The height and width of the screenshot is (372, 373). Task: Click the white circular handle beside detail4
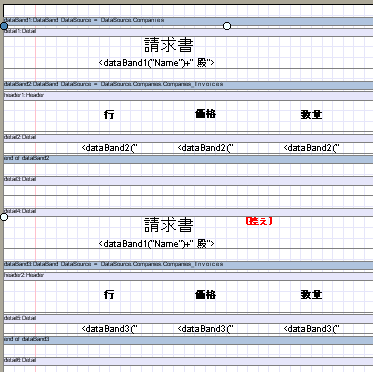coord(4,217)
